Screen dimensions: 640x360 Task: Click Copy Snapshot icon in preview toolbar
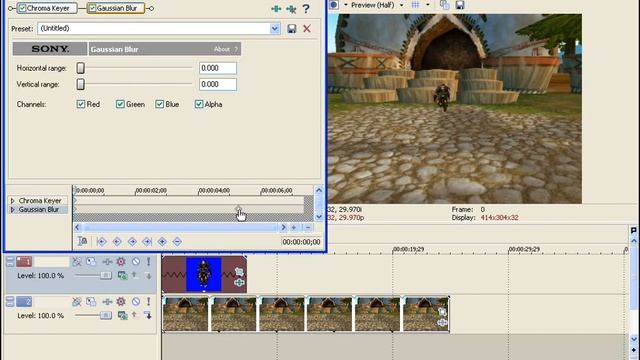(444, 5)
